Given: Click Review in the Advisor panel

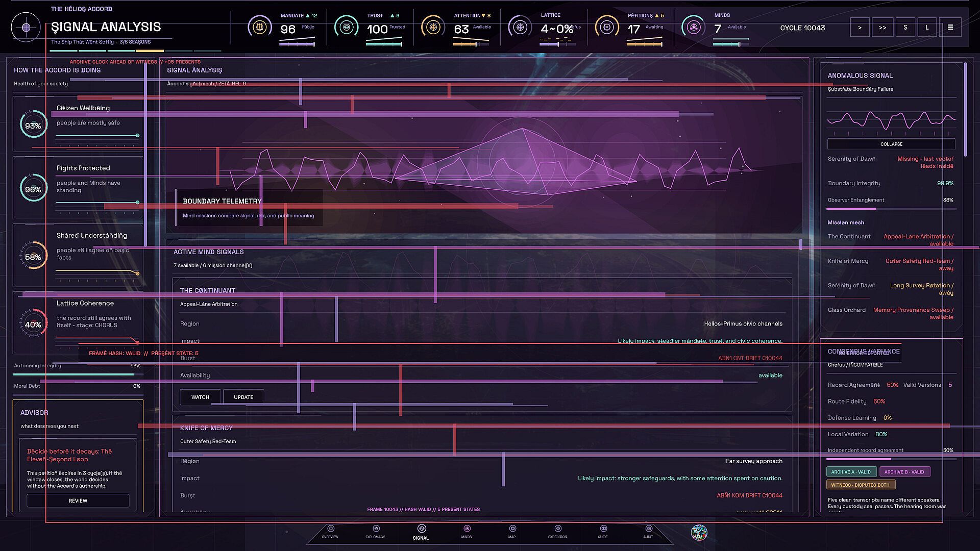Looking at the screenshot, I should (78, 500).
